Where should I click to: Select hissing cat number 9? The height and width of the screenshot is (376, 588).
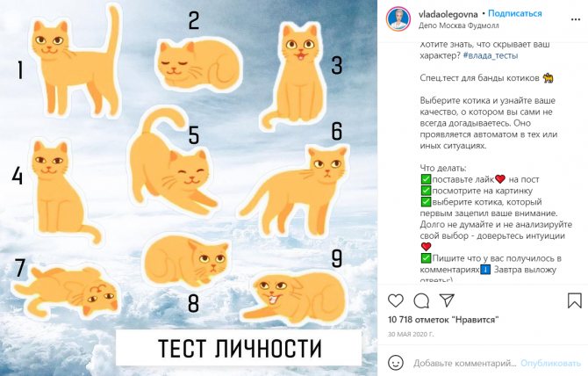(293, 297)
